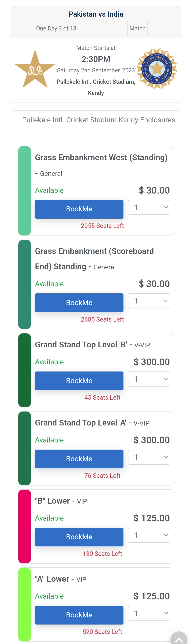Click the BCCI India team logo
Screen dimensions: 190x644
[157, 69]
